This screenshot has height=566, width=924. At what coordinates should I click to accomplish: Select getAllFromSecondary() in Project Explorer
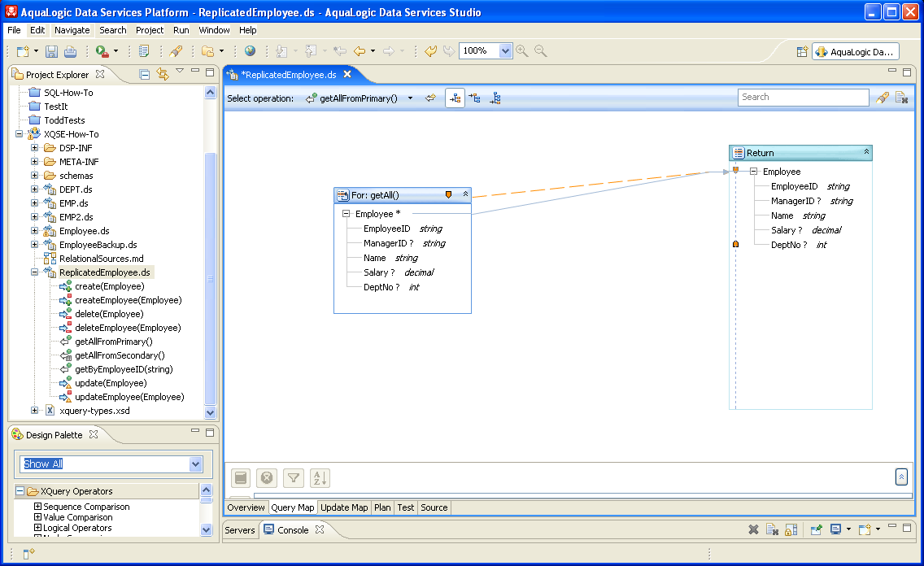point(120,355)
